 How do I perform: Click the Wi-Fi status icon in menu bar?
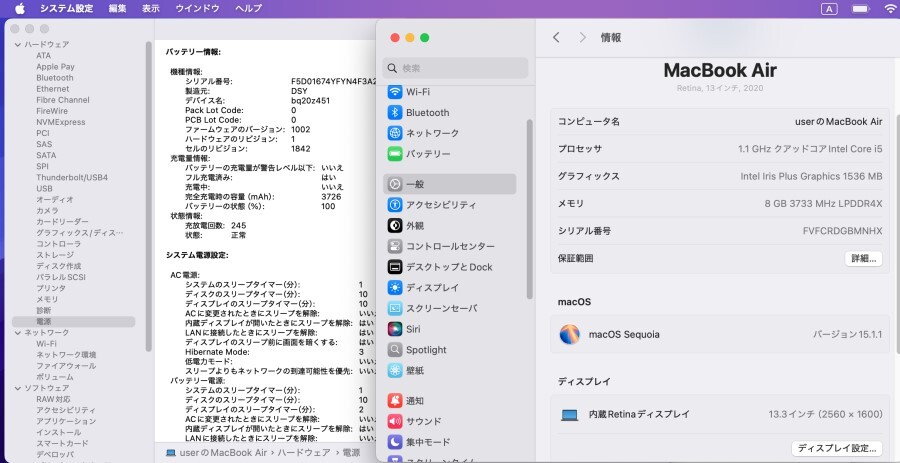click(890, 9)
